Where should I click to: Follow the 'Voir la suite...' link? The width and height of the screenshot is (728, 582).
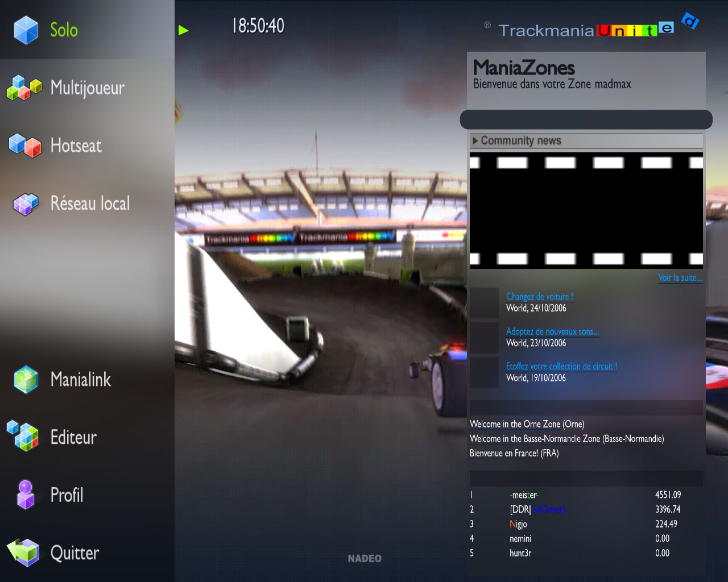[x=680, y=278]
